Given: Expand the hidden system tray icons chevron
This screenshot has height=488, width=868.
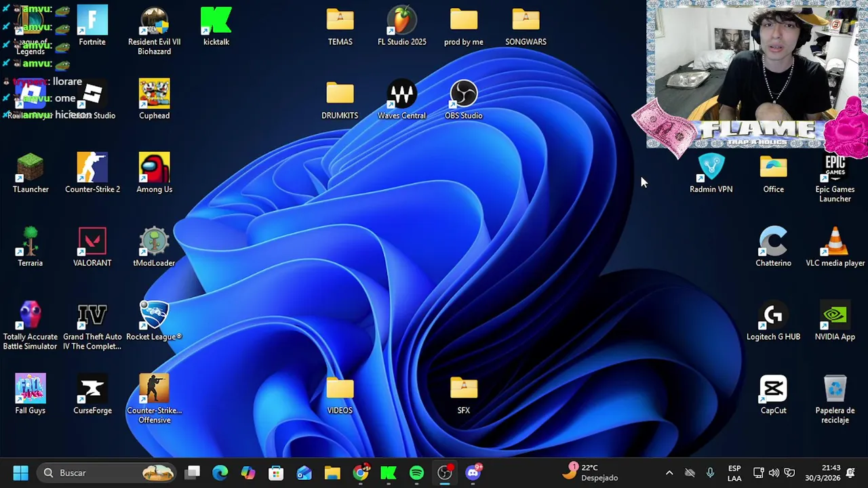Looking at the screenshot, I should pyautogui.click(x=669, y=472).
